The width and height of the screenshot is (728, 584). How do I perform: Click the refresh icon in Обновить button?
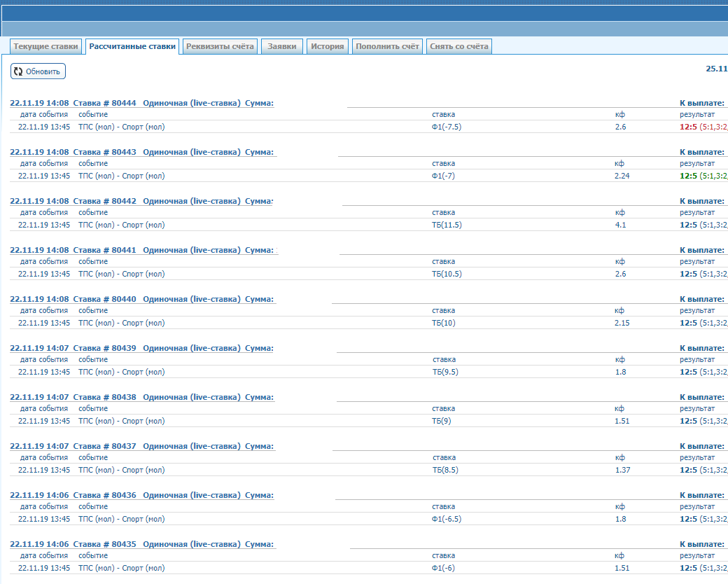(18, 71)
